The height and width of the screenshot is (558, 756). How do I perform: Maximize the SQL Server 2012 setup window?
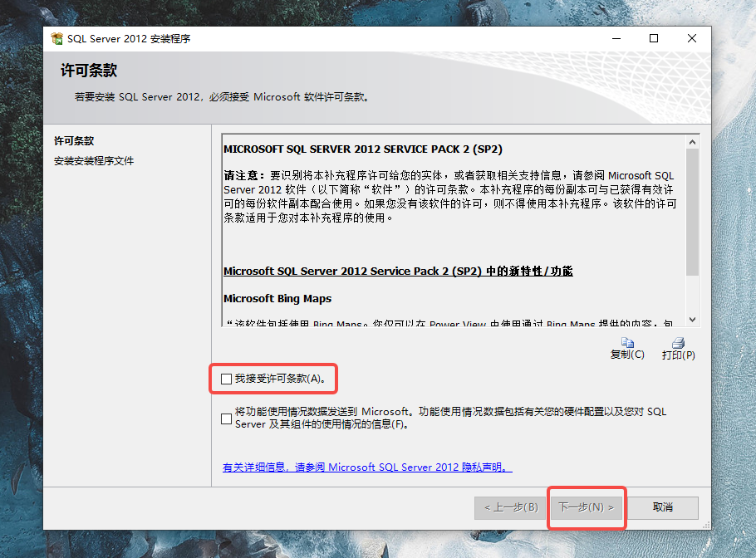coord(654,39)
